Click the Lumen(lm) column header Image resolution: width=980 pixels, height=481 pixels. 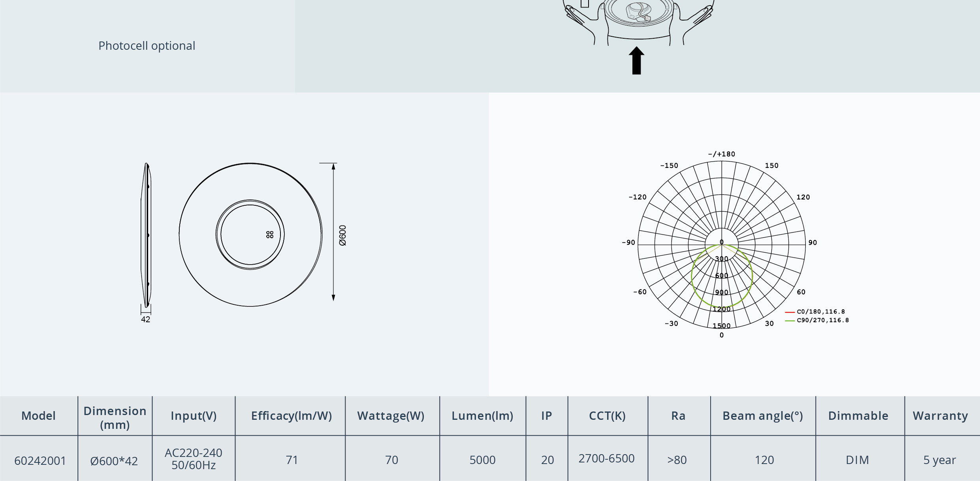pyautogui.click(x=482, y=416)
